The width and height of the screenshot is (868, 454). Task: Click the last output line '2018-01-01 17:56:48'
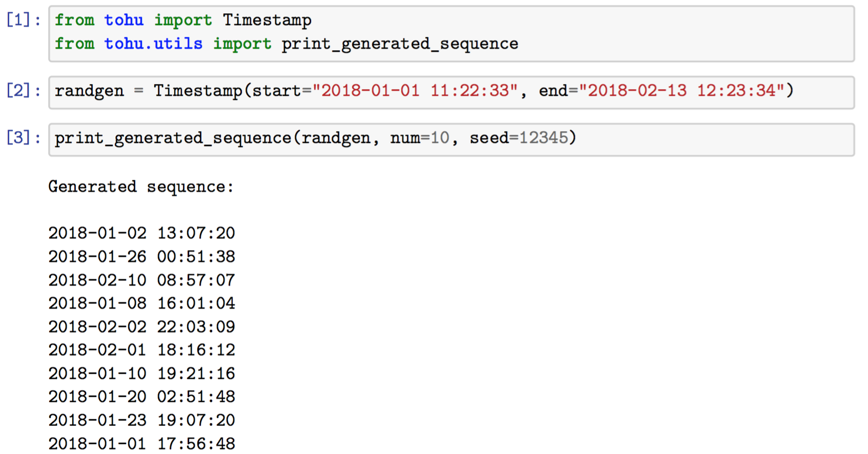tap(141, 444)
